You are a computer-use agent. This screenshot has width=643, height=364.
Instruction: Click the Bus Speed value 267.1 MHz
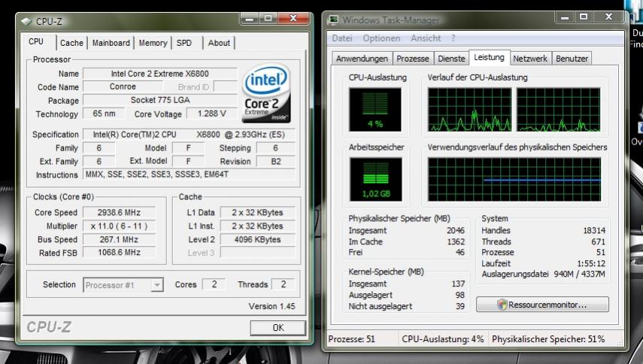[x=119, y=239]
